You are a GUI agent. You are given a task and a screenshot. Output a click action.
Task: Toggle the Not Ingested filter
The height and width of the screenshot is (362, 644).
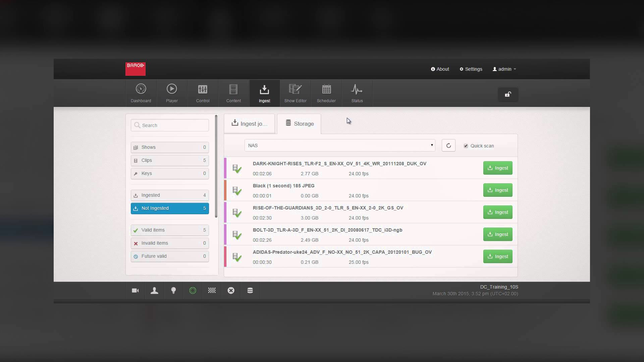click(170, 208)
